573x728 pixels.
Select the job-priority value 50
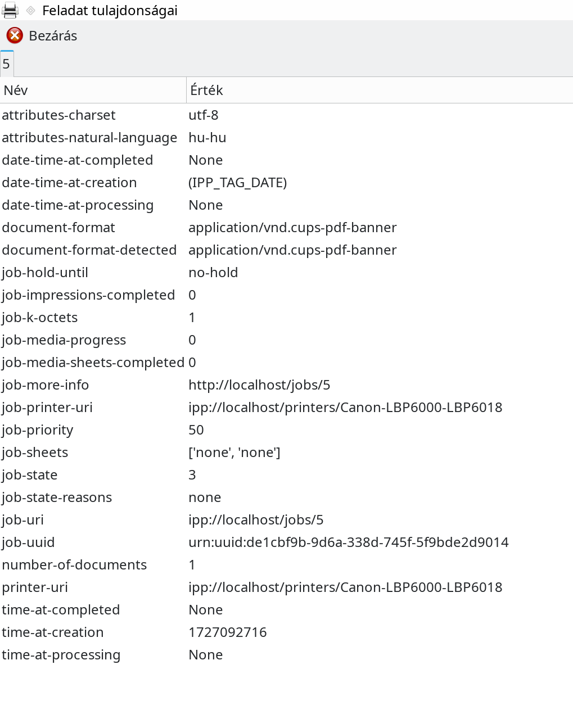point(196,430)
